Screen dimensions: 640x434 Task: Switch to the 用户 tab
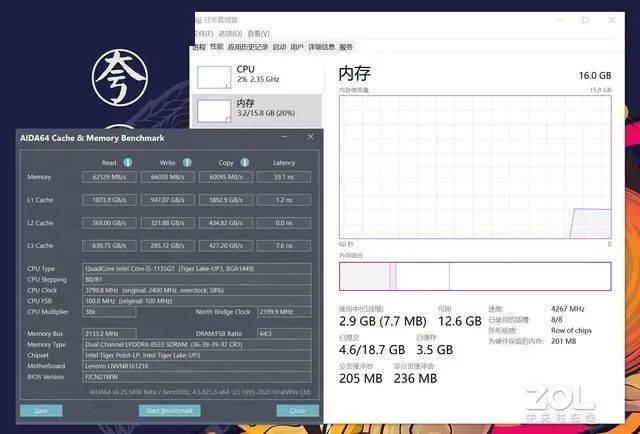[297, 47]
